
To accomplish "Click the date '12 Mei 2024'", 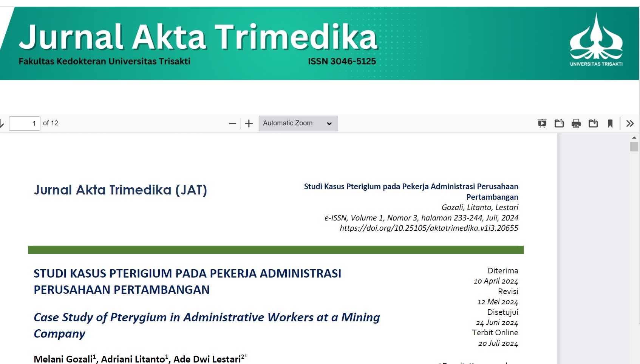I will click(498, 302).
